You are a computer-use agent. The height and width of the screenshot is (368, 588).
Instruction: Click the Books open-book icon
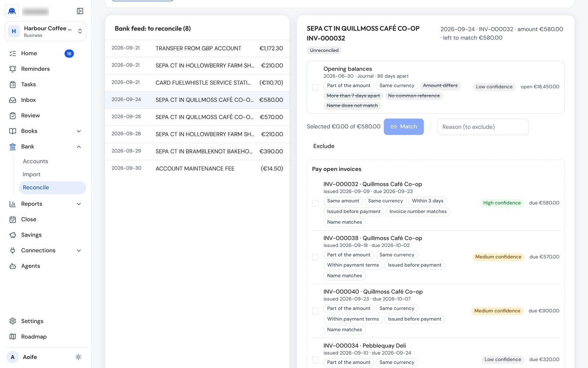point(12,131)
